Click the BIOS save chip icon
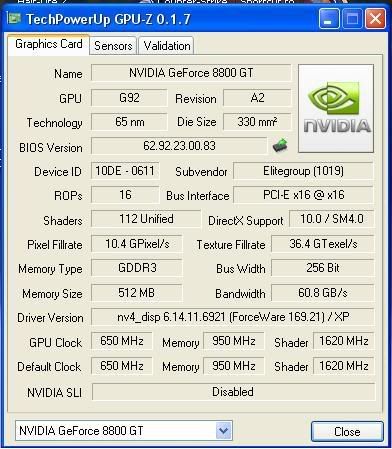 pyautogui.click(x=280, y=145)
